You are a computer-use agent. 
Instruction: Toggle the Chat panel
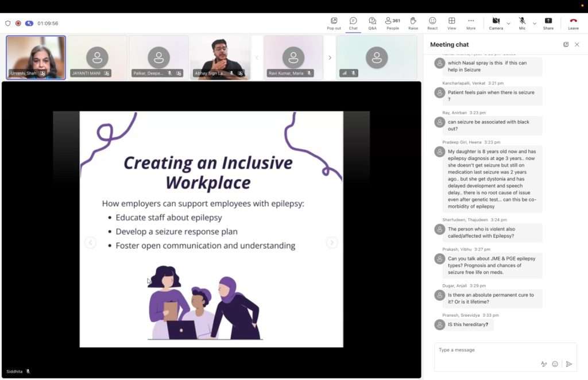tap(353, 23)
